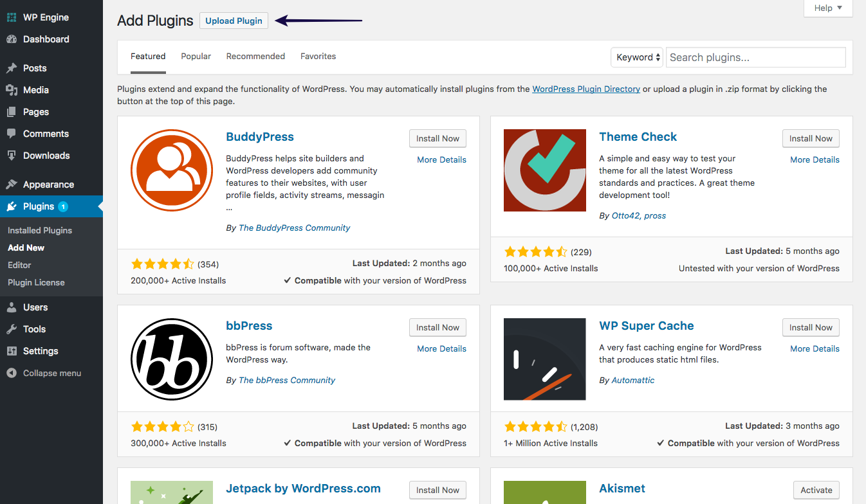This screenshot has height=504, width=866.
Task: Install the bbPress plugin now
Action: click(x=438, y=327)
